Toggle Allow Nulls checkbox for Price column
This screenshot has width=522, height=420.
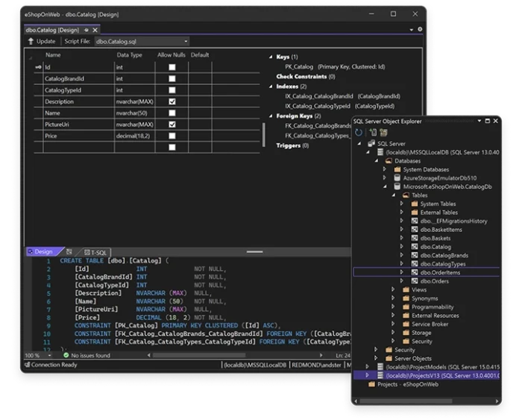(172, 136)
